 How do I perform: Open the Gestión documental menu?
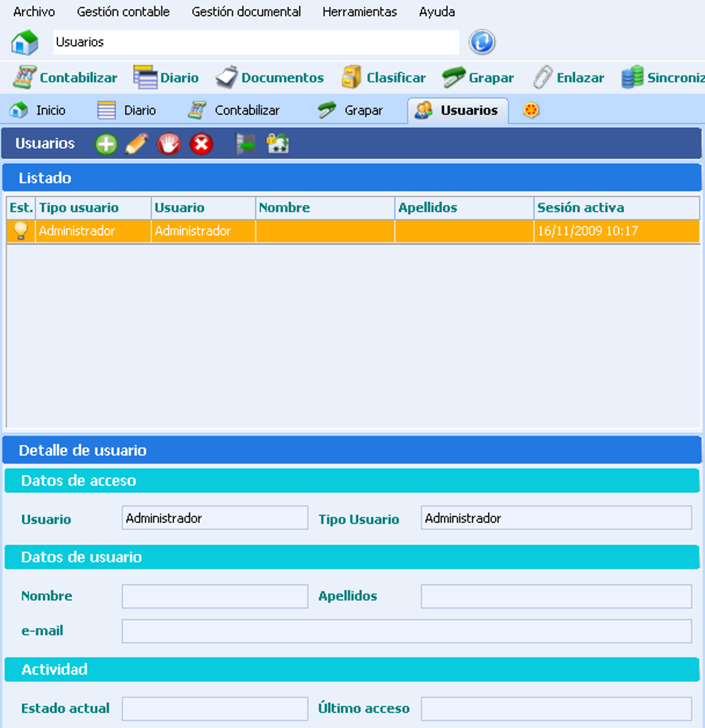[246, 12]
